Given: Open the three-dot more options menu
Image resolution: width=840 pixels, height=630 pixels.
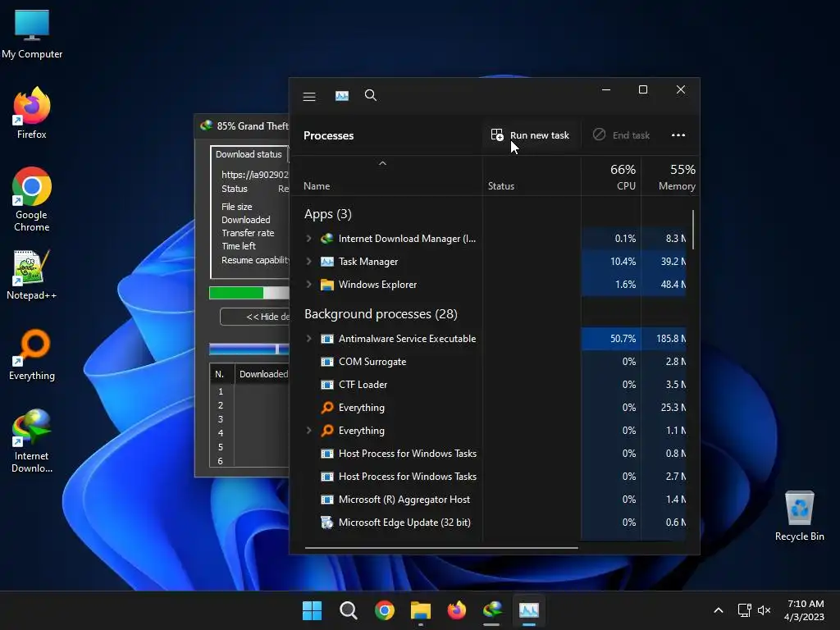Looking at the screenshot, I should tap(678, 135).
